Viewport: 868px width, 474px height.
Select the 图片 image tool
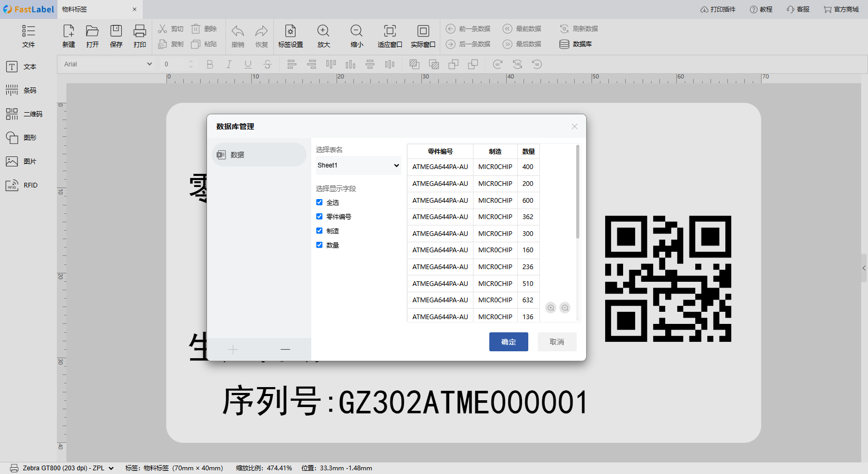click(x=21, y=162)
